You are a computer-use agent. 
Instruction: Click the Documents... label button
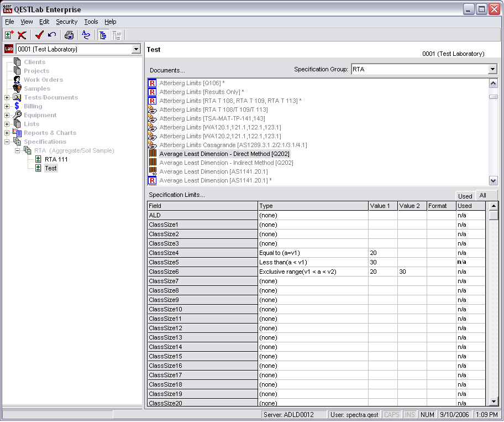167,71
